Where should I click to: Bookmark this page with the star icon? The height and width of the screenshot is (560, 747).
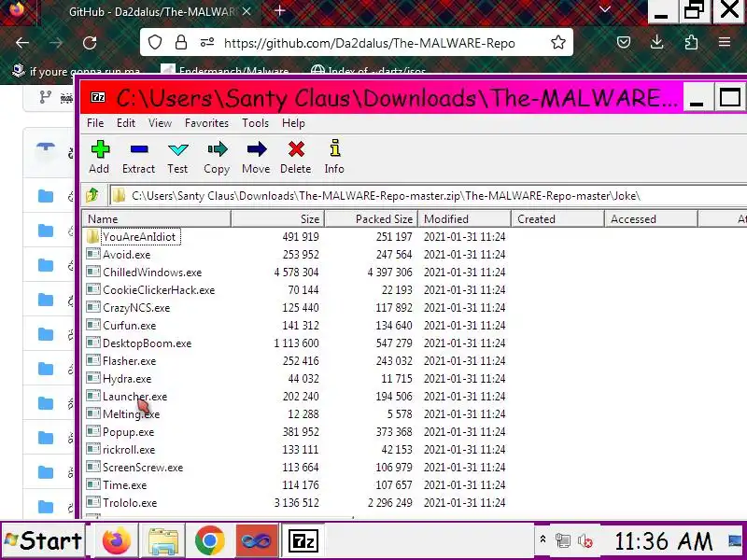(557, 42)
